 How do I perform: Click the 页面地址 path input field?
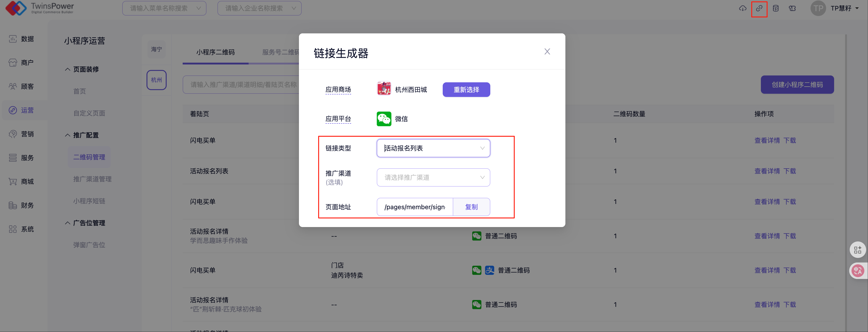(x=415, y=207)
